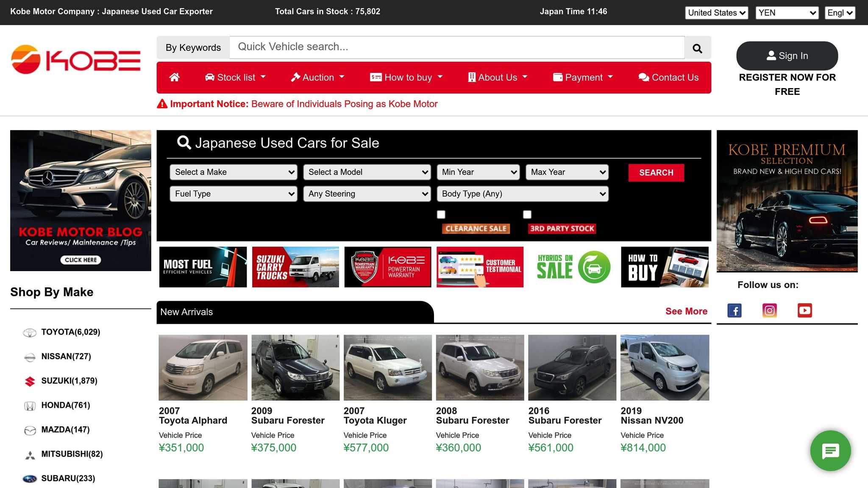Screen dimensions: 868x488
Task: Click Register Now For Free link
Action: (x=787, y=84)
